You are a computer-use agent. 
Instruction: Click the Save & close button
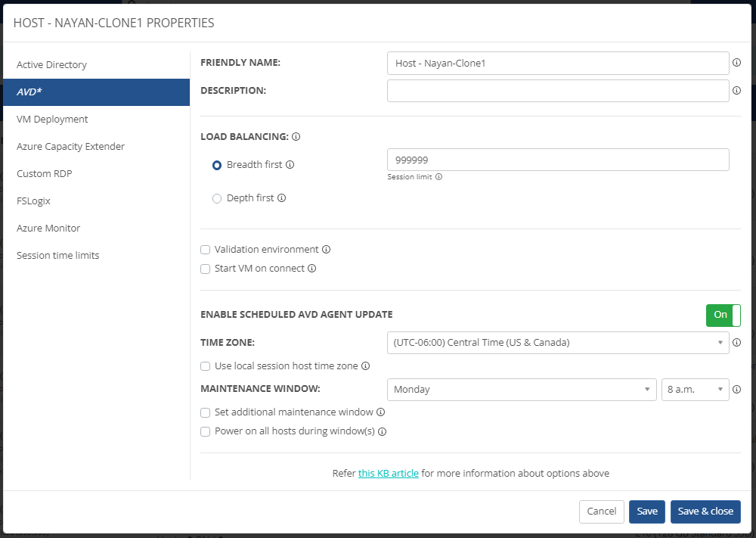pyautogui.click(x=705, y=512)
